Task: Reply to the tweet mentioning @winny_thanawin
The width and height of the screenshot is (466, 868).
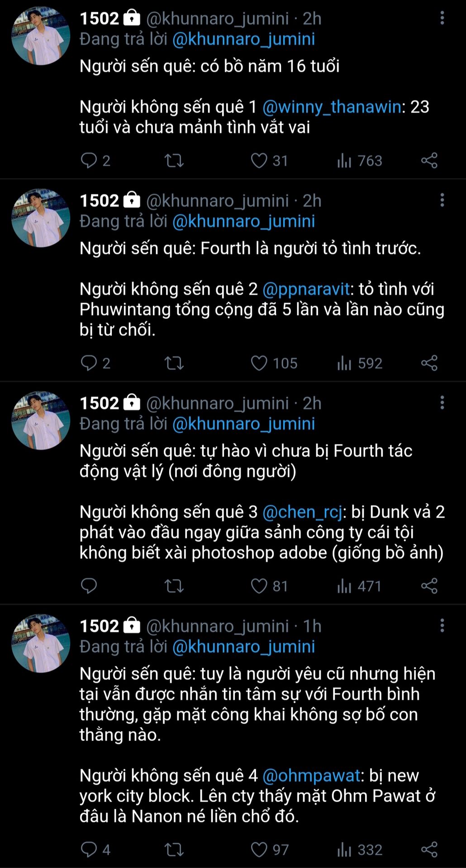Action: click(x=89, y=160)
